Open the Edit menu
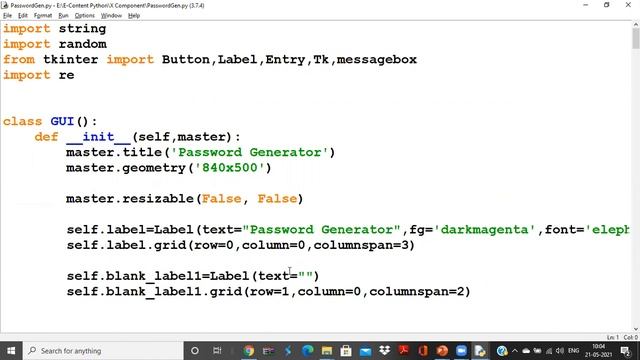Viewport: 640px width, 360px height. [23, 16]
